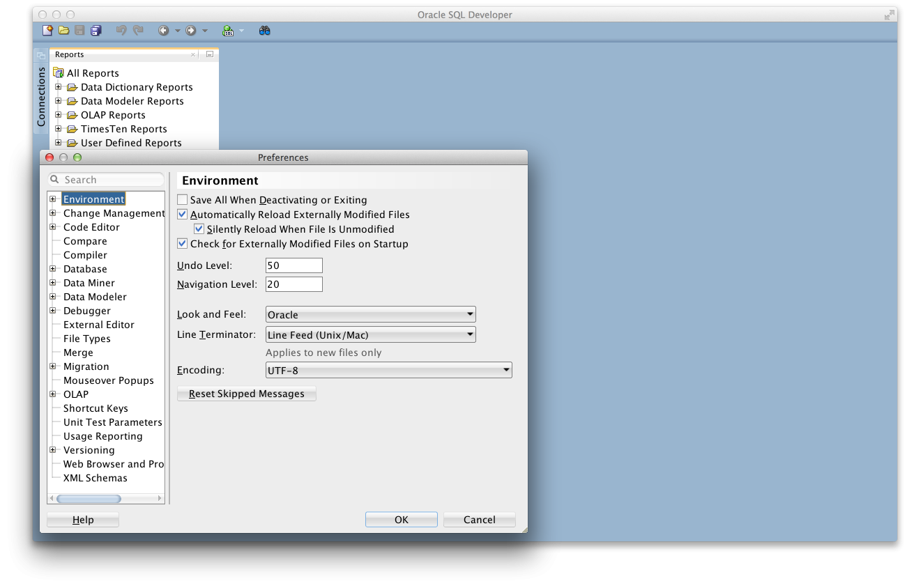Image resolution: width=907 pixels, height=588 pixels.
Task: Minimize the Reports panel
Action: point(209,54)
